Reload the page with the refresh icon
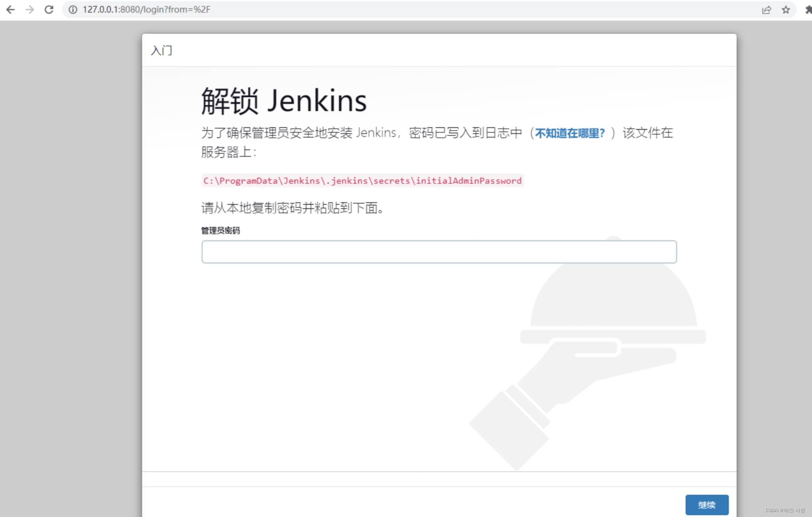 tap(49, 9)
